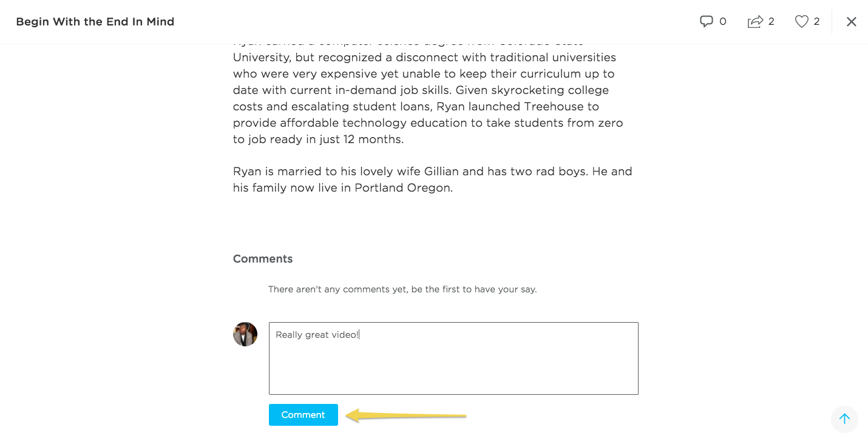Image resolution: width=868 pixels, height=447 pixels.
Task: Click the paragraph about Ryan's wife Gillian
Action: [433, 180]
